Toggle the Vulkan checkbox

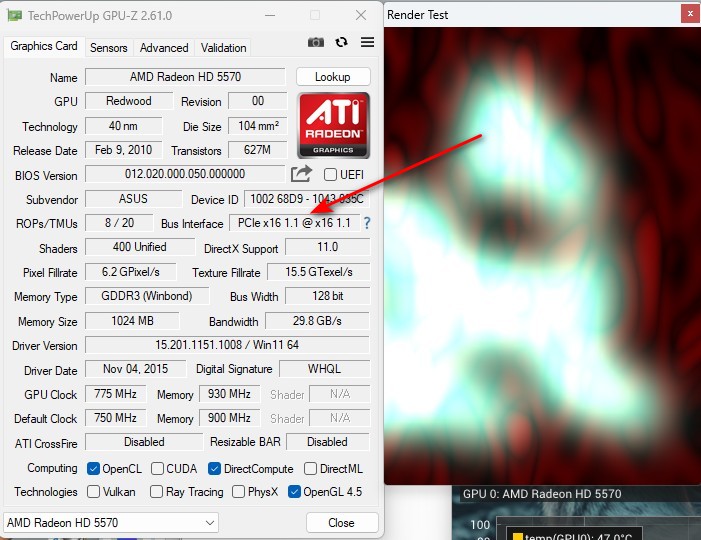point(93,492)
